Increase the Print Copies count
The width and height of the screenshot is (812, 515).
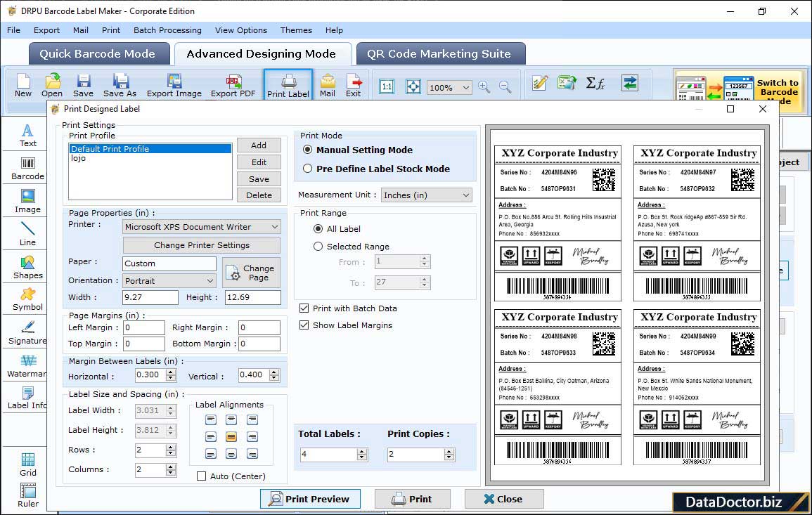pyautogui.click(x=449, y=451)
